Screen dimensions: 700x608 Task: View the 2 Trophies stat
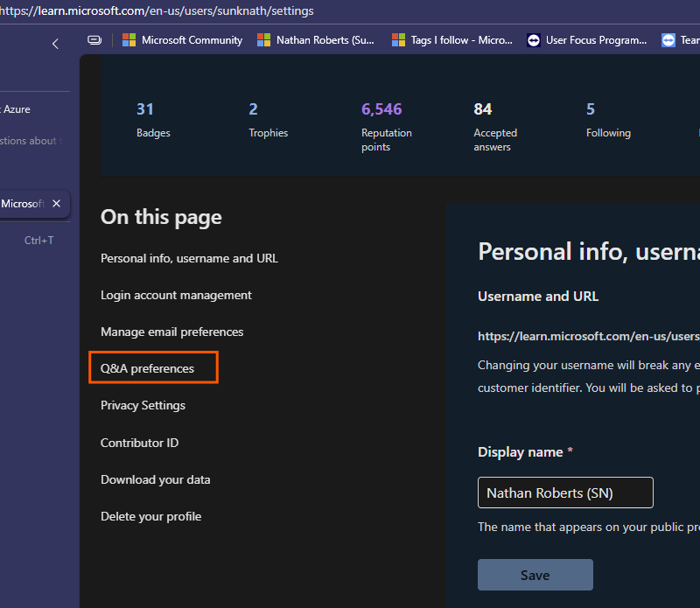click(x=269, y=120)
